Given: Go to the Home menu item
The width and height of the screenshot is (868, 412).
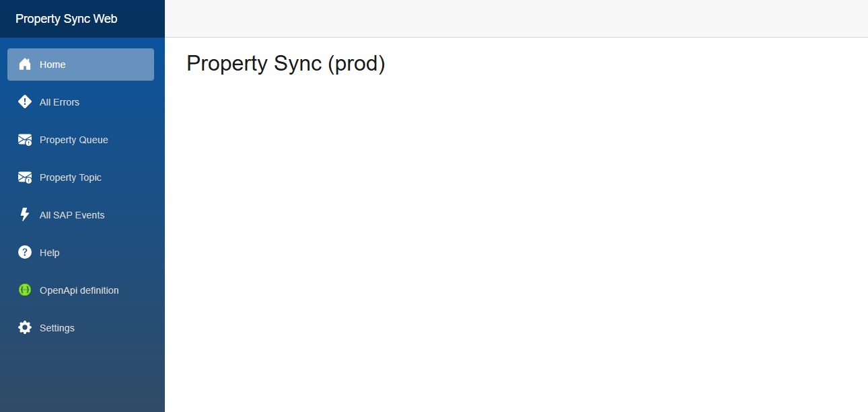Looking at the screenshot, I should [x=52, y=65].
